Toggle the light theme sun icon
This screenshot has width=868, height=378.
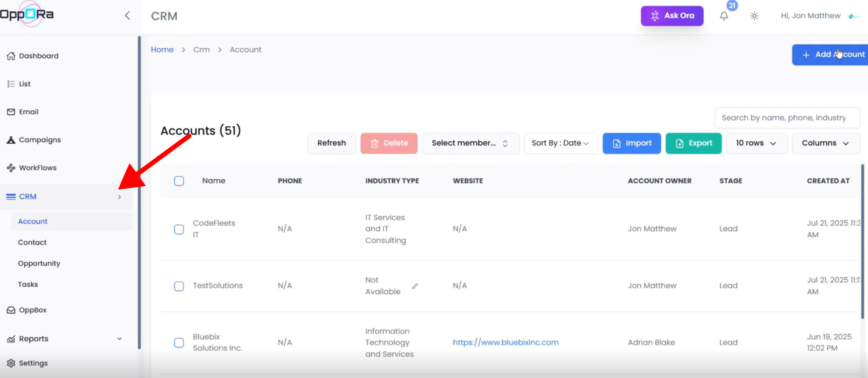point(754,16)
